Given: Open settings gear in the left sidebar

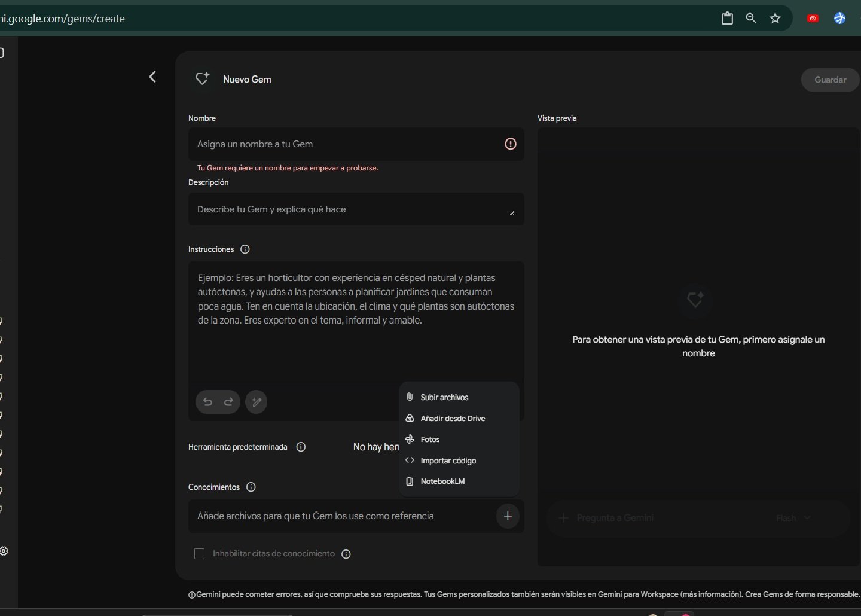Looking at the screenshot, I should pyautogui.click(x=4, y=551).
